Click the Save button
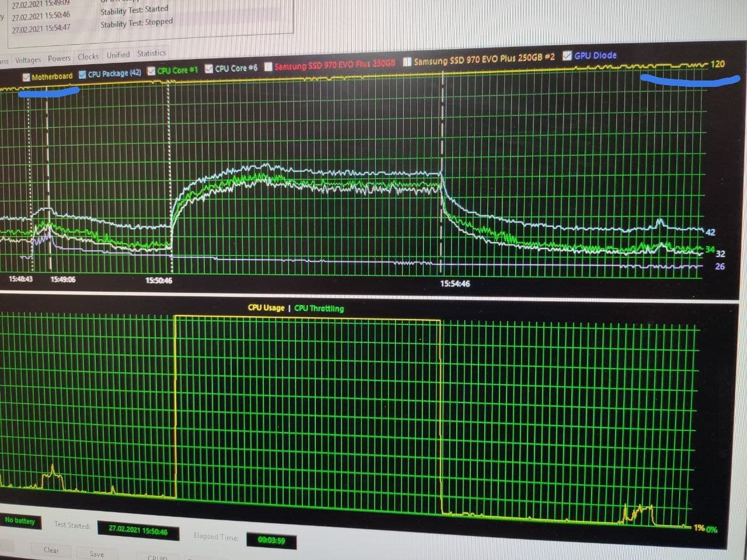This screenshot has width=747, height=560. pyautogui.click(x=97, y=554)
